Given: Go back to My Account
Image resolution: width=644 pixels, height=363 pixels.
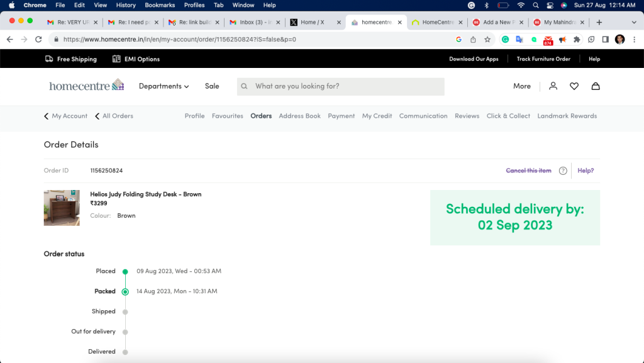Looking at the screenshot, I should 65,116.
